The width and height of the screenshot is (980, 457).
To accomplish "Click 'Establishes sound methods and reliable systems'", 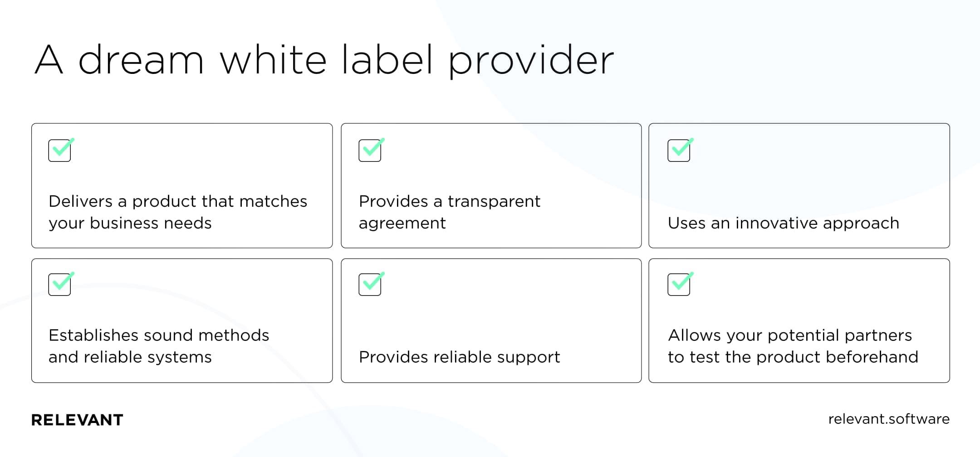I will tap(159, 346).
